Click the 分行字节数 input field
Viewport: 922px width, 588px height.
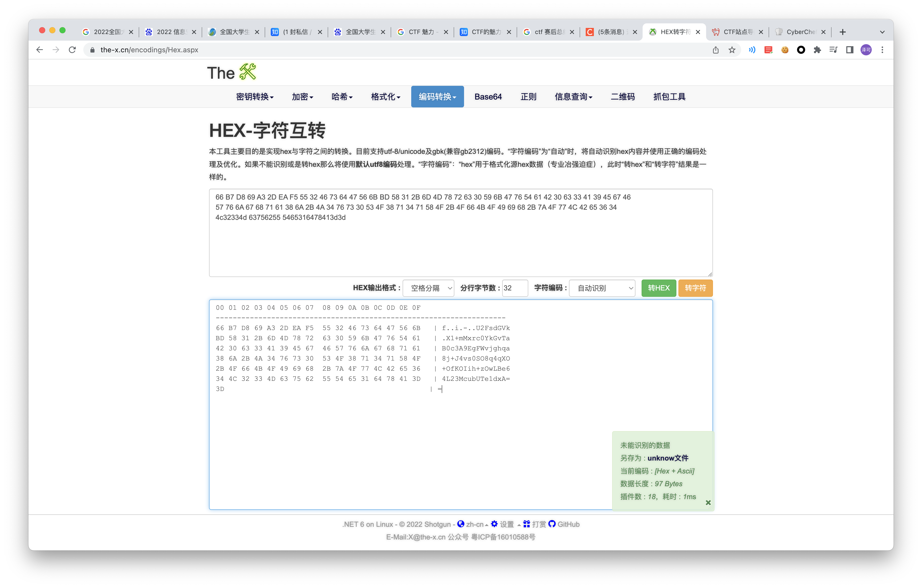click(515, 288)
